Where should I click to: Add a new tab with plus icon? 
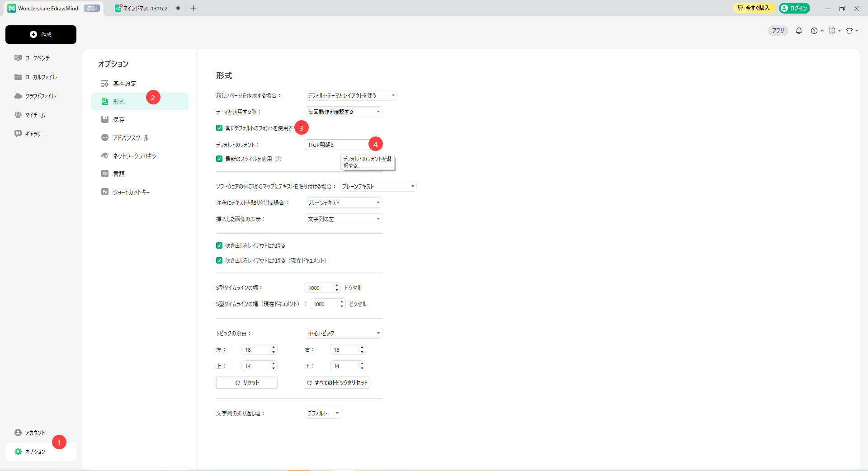coord(193,8)
